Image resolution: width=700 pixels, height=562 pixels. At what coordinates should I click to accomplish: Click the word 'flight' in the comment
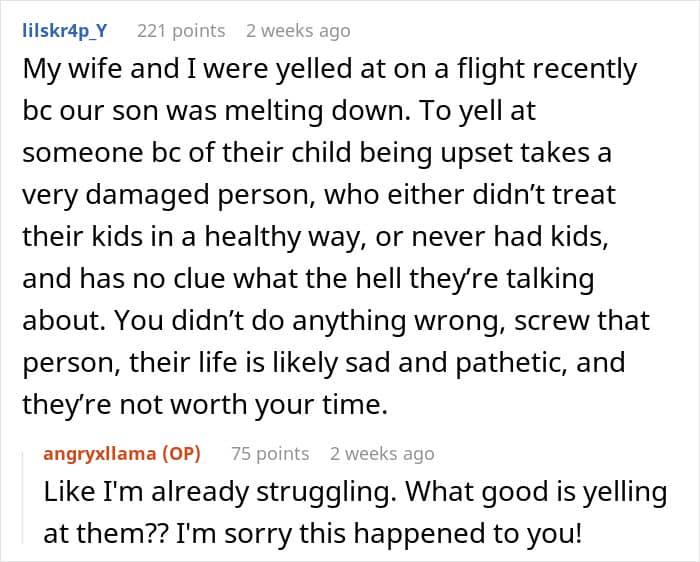click(491, 70)
